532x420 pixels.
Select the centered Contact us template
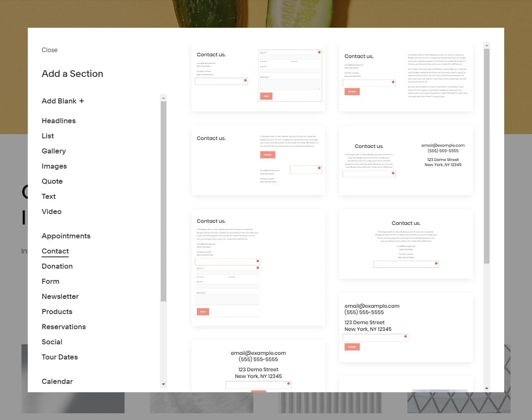point(406,244)
